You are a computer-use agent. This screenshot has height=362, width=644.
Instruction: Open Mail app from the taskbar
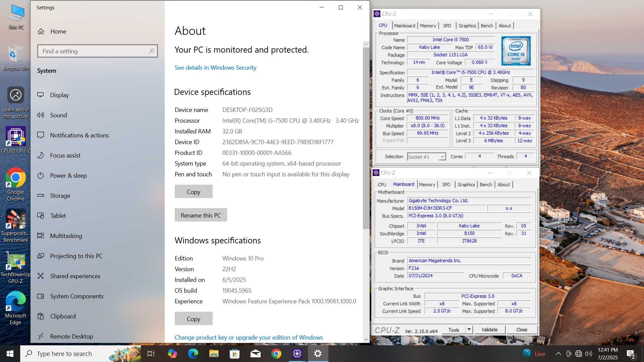point(255,354)
